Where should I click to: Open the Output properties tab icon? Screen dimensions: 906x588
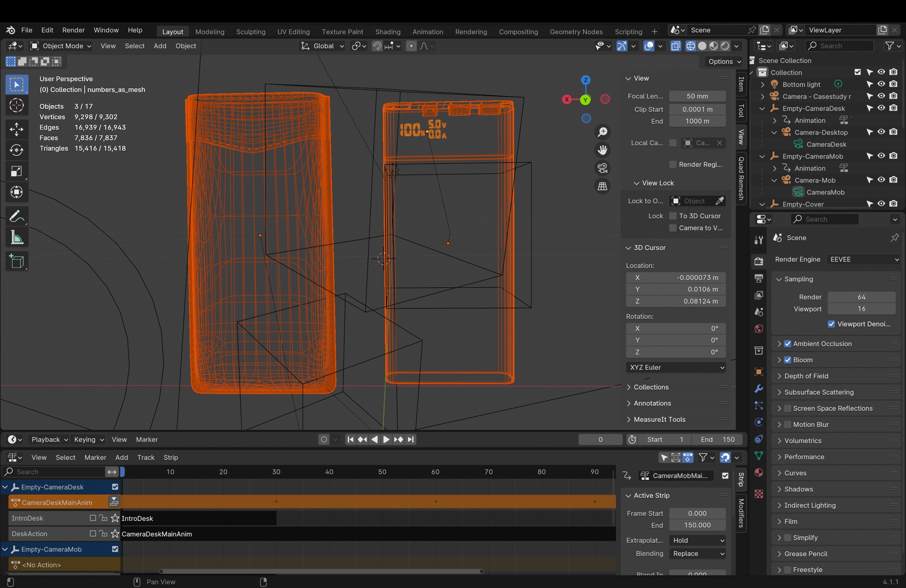point(758,278)
